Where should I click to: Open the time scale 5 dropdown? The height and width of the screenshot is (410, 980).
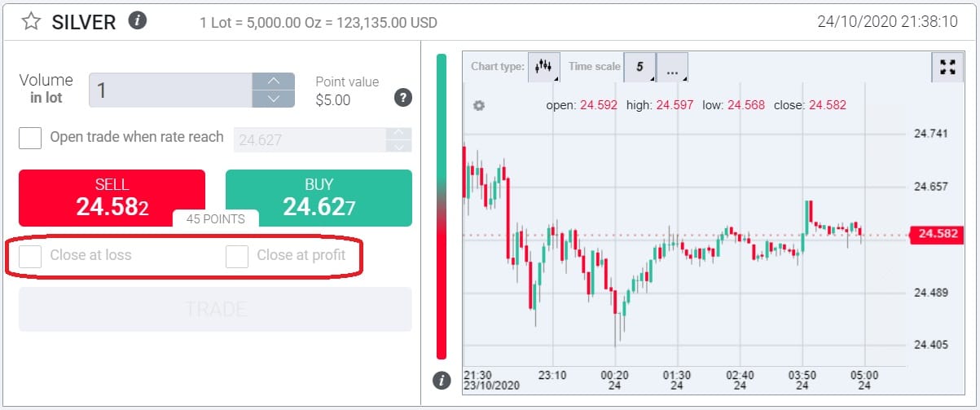pos(639,67)
